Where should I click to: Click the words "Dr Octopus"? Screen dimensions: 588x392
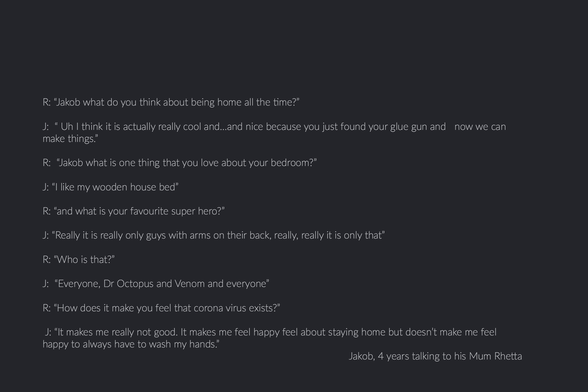tap(129, 284)
